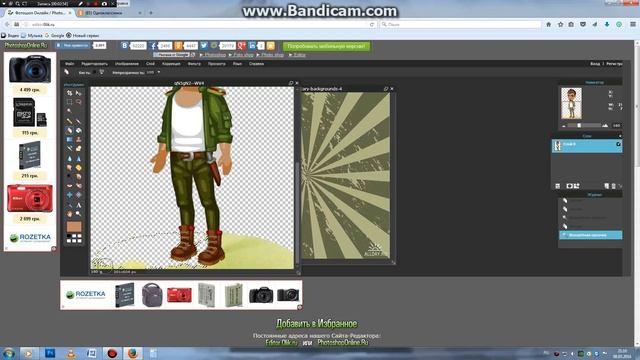Screen dimensions: 640x360
Task: Share via Twitter bird icon
Action: (x=204, y=46)
